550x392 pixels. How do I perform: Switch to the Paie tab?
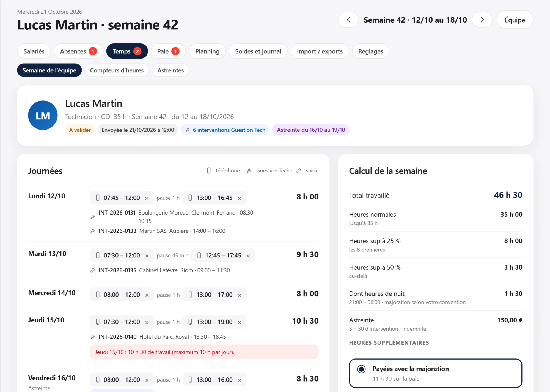coord(168,51)
